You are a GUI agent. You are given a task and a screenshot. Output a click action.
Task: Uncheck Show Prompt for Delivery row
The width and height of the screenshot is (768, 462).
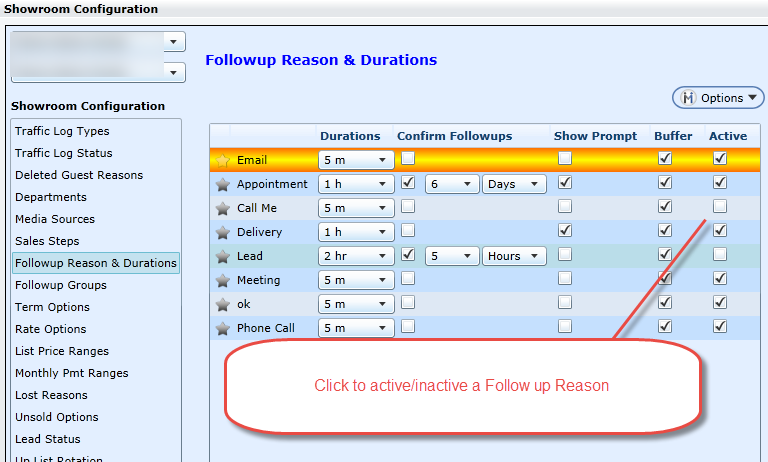click(566, 231)
